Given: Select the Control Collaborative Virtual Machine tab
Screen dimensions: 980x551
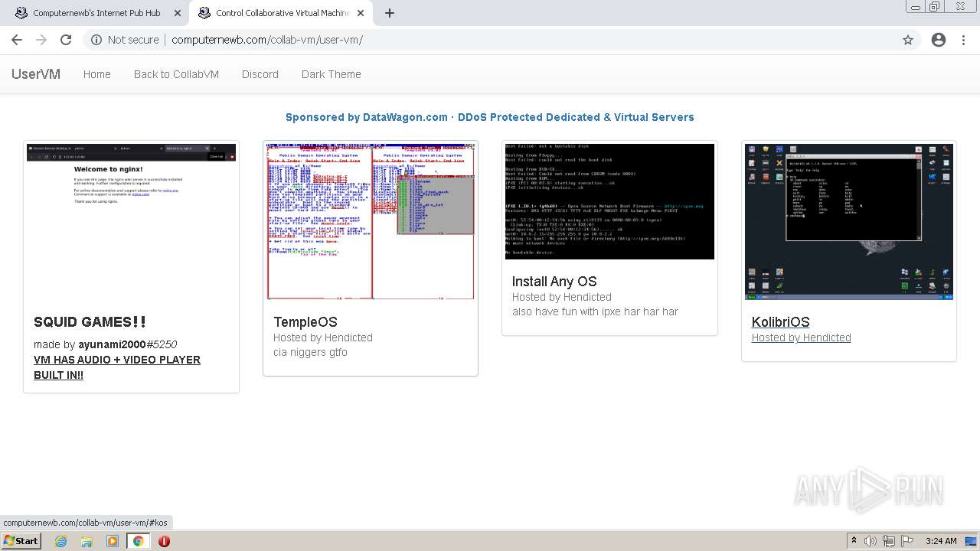Looking at the screenshot, I should [282, 13].
